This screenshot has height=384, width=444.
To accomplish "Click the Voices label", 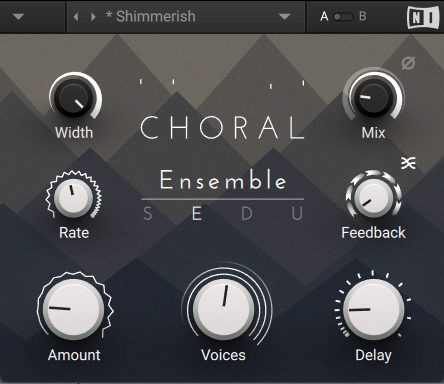I will pos(223,355).
